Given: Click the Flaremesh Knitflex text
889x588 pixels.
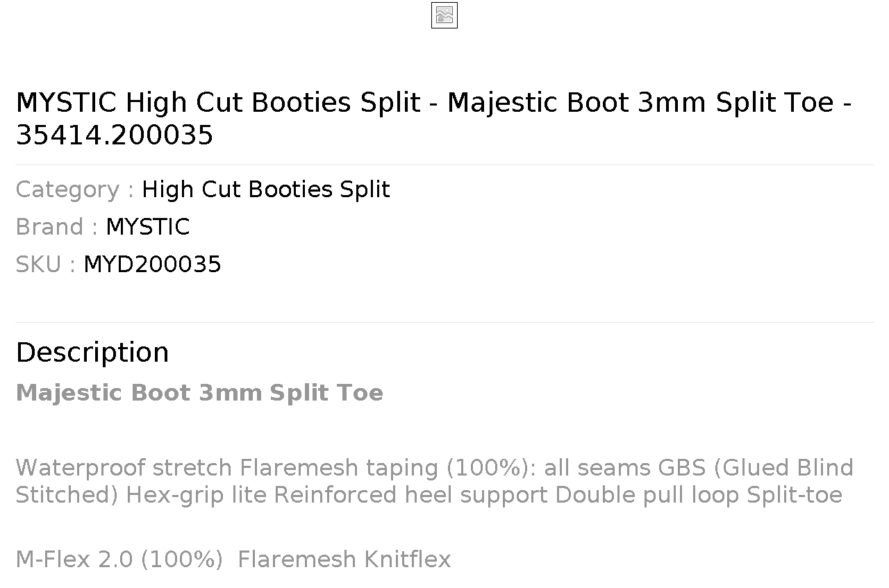Looking at the screenshot, I should pyautogui.click(x=344, y=560).
